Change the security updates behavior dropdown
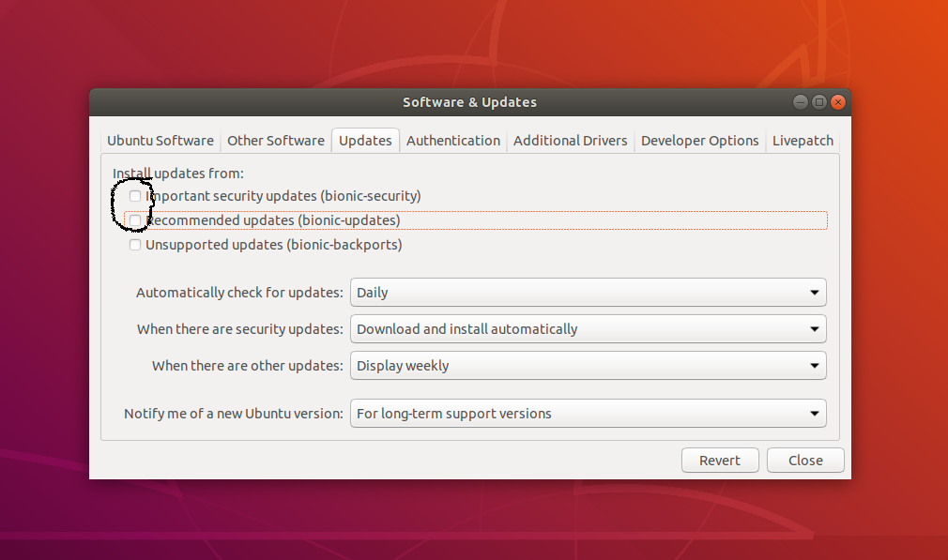The height and width of the screenshot is (560, 948). (x=589, y=328)
